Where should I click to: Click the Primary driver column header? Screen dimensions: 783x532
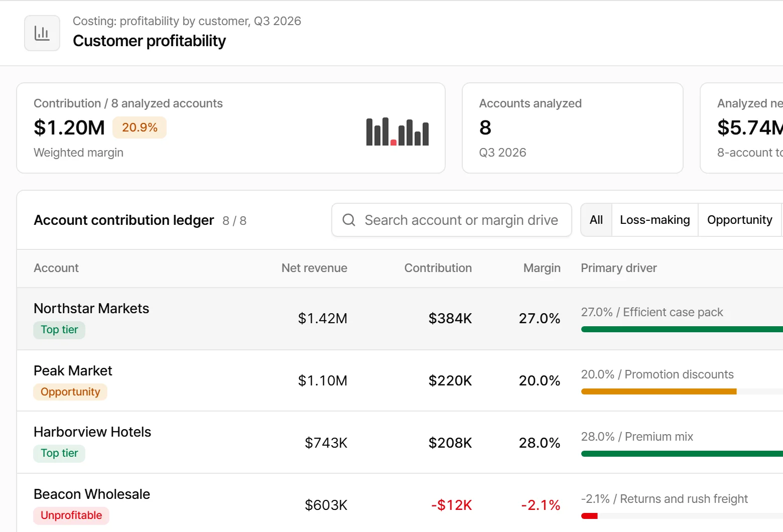619,268
